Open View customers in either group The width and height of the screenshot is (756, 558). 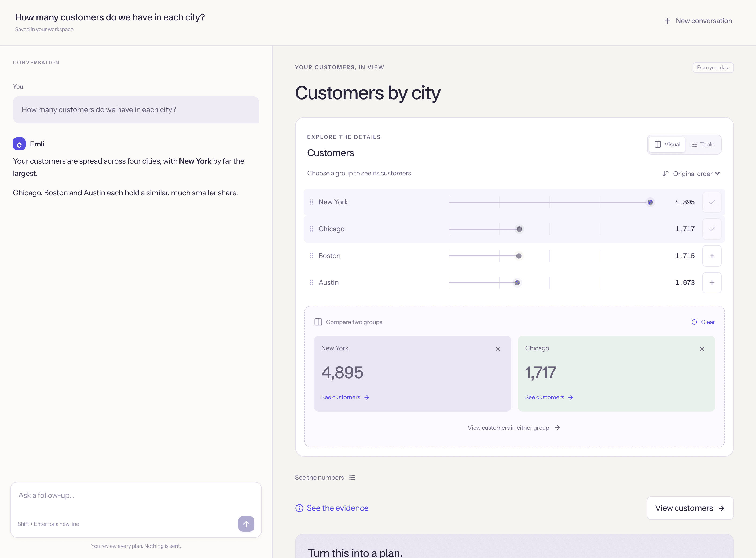click(514, 428)
